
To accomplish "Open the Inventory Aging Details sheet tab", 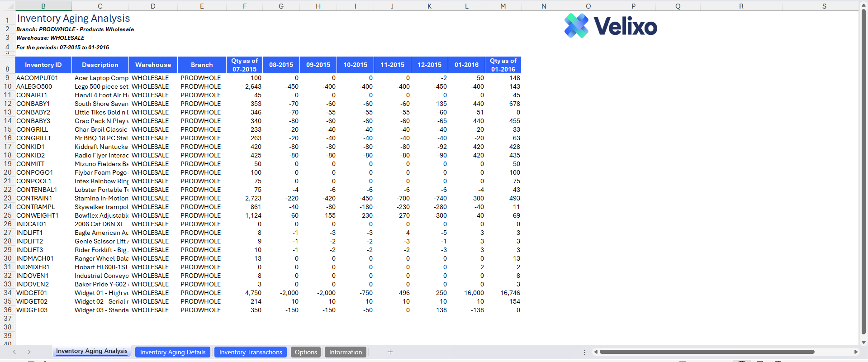I will pyautogui.click(x=172, y=352).
